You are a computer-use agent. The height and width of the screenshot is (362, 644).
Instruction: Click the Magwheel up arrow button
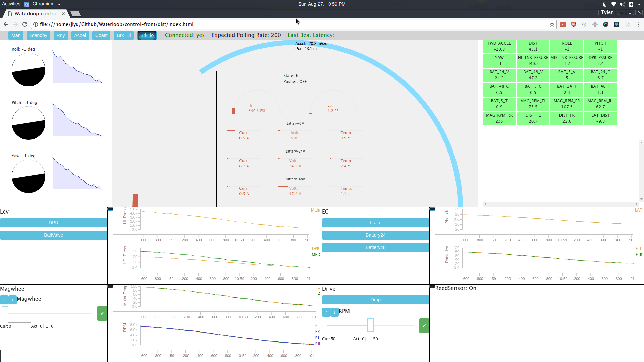point(4,300)
